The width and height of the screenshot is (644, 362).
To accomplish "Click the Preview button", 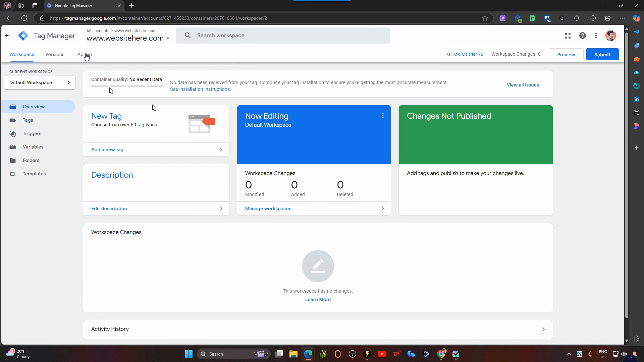I will (x=566, y=54).
